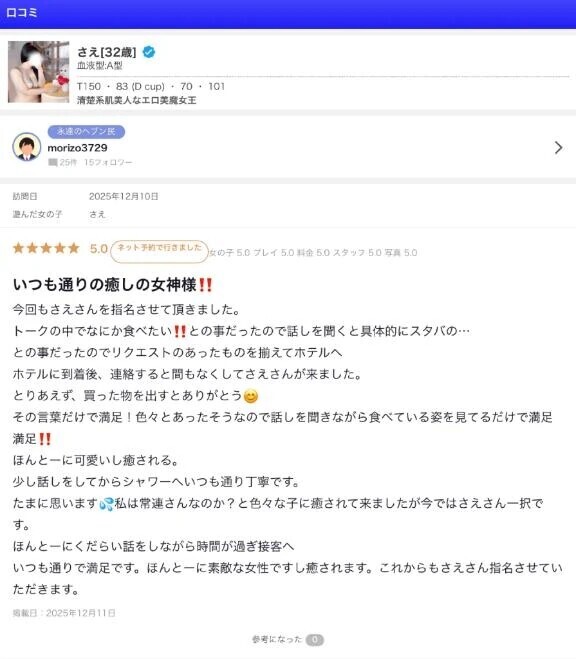Click the 参考になった helpful button
Viewport: 576px width, 659px height.
277,639
